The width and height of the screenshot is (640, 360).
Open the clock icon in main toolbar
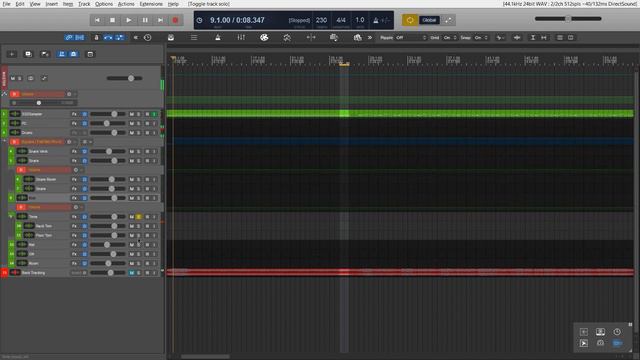point(148,38)
